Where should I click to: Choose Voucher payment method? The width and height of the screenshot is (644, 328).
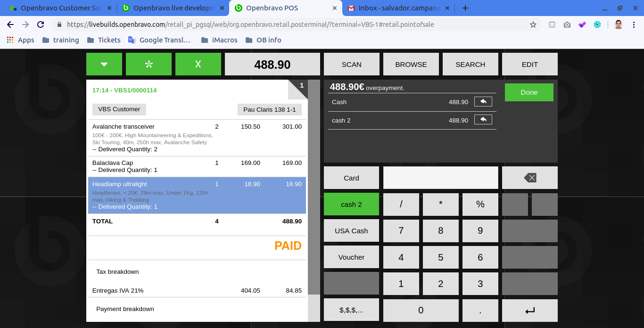(351, 257)
